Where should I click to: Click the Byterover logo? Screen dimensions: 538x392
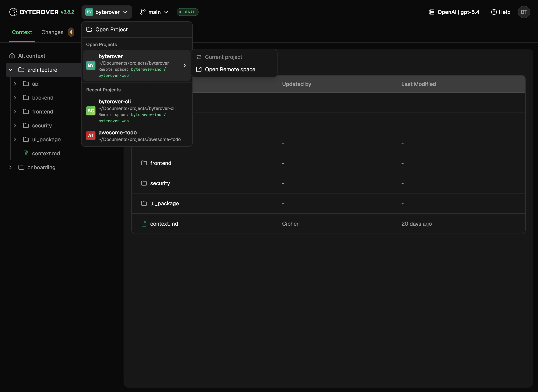point(13,12)
